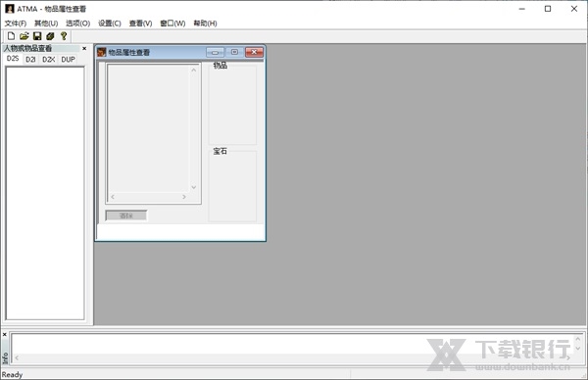This screenshot has height=380, width=588.
Task: Maximize the main ATMA window
Action: (x=548, y=9)
